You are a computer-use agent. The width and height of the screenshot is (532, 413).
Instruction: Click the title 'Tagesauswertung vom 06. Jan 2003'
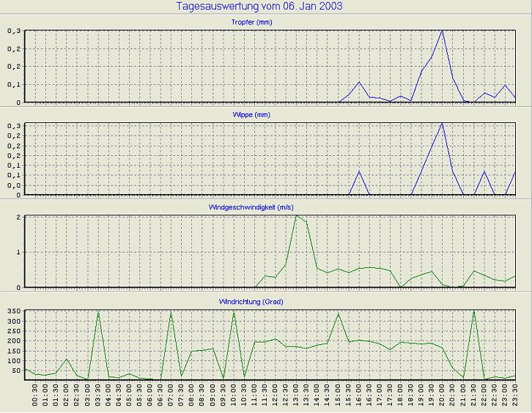pos(259,7)
